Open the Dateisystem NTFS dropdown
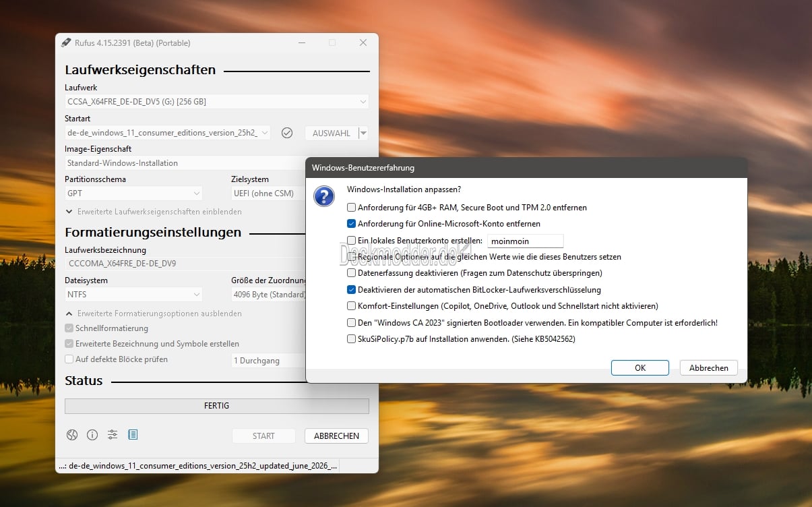The image size is (812, 507). click(133, 295)
